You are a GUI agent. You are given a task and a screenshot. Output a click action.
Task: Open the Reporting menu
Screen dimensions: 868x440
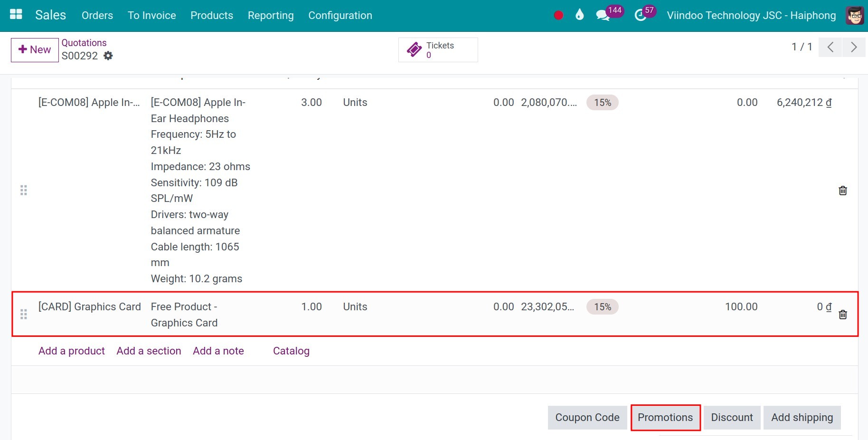point(271,15)
